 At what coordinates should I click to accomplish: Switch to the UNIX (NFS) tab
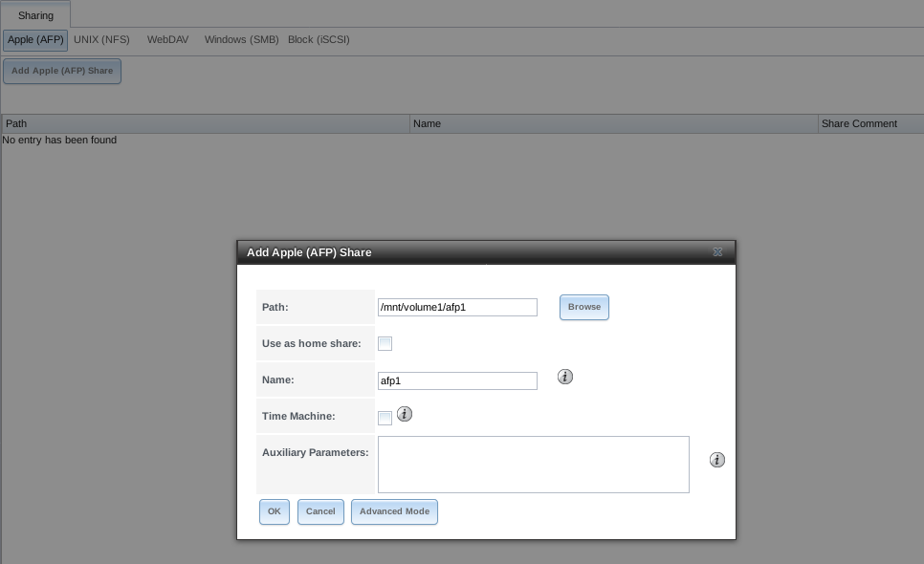[101, 40]
